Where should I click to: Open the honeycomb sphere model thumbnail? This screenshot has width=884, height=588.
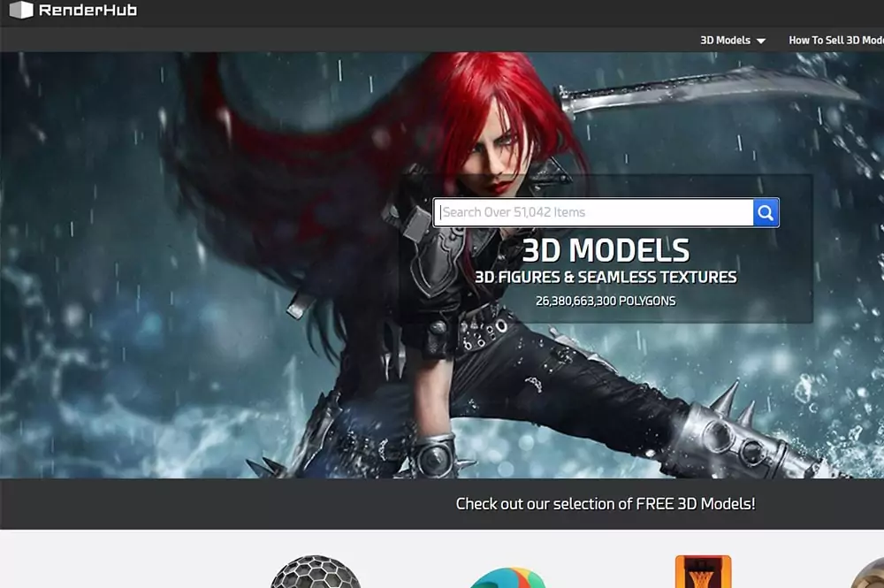(316, 572)
